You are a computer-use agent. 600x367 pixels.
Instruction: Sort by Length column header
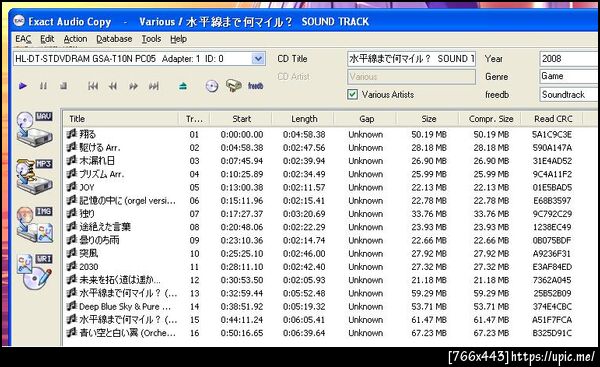click(x=304, y=119)
